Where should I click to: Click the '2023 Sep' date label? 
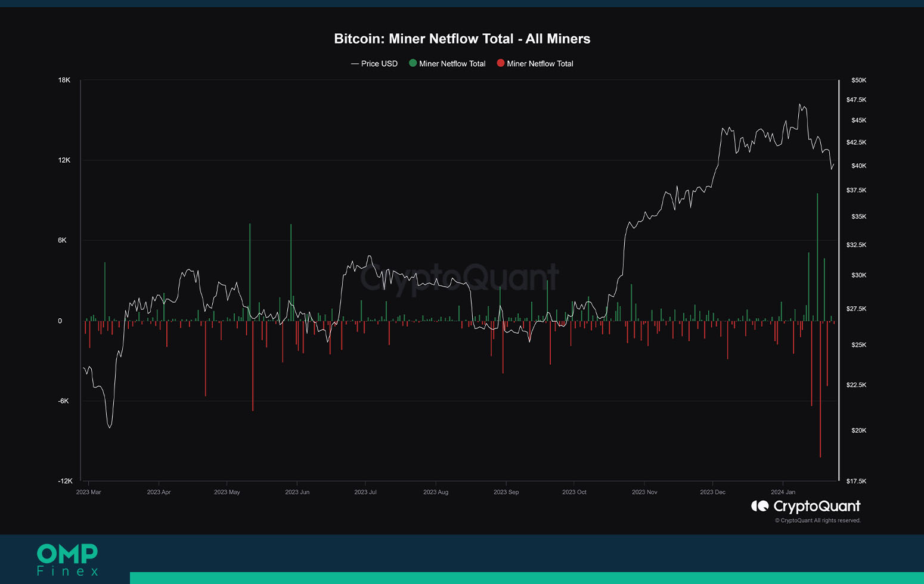click(x=506, y=492)
